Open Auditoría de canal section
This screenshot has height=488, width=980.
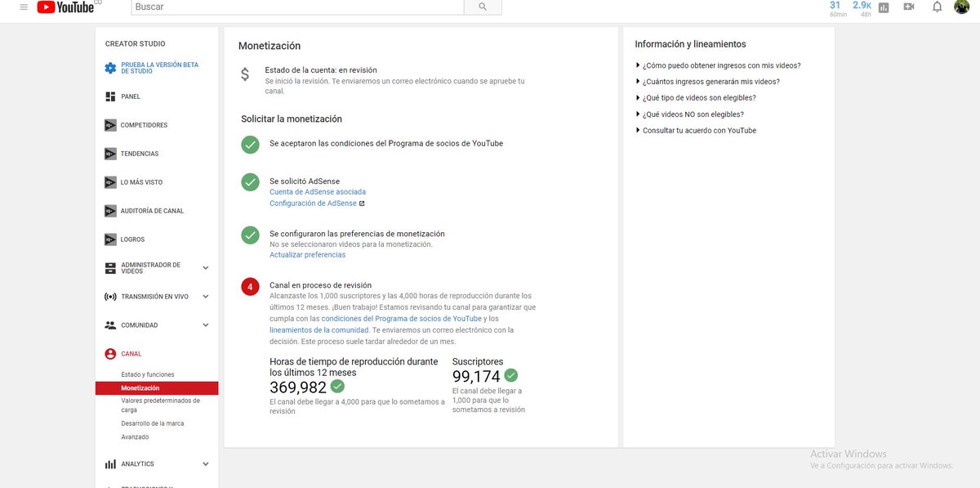point(153,211)
